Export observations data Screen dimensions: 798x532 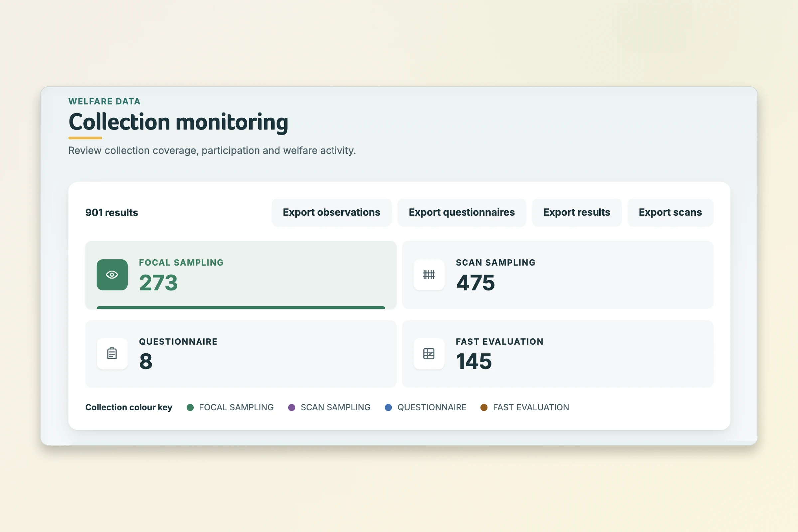click(x=332, y=212)
